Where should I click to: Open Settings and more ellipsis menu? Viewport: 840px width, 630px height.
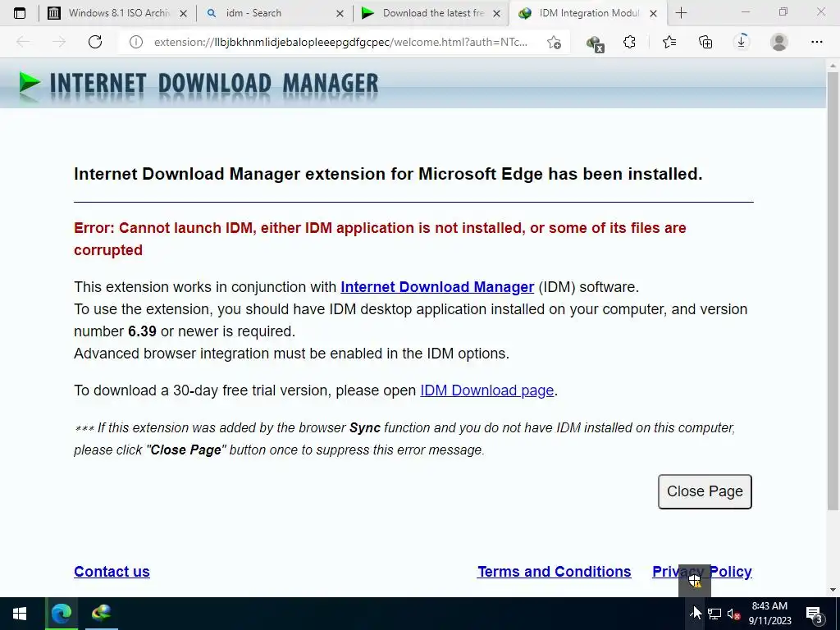pos(816,42)
